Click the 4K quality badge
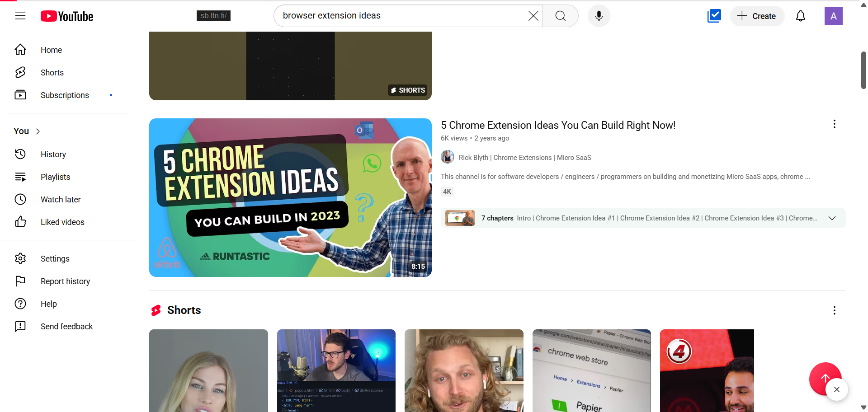 click(x=447, y=192)
